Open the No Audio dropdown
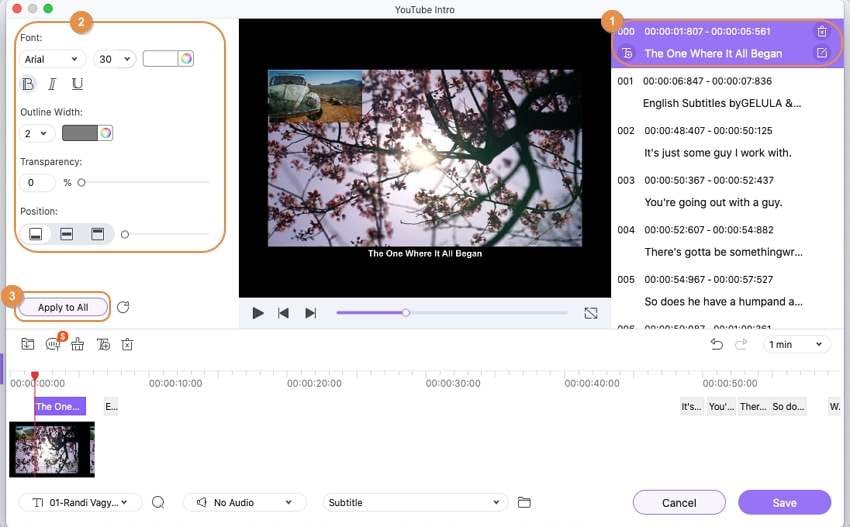The width and height of the screenshot is (850, 527). coord(244,503)
